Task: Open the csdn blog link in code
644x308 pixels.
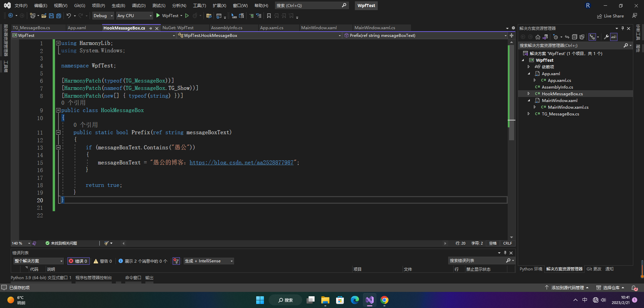Action: click(x=241, y=162)
